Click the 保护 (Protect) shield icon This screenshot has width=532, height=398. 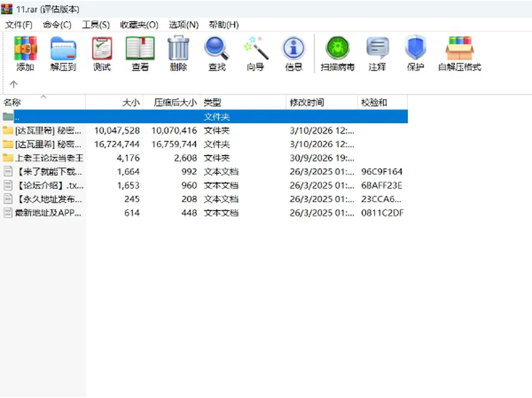(415, 48)
